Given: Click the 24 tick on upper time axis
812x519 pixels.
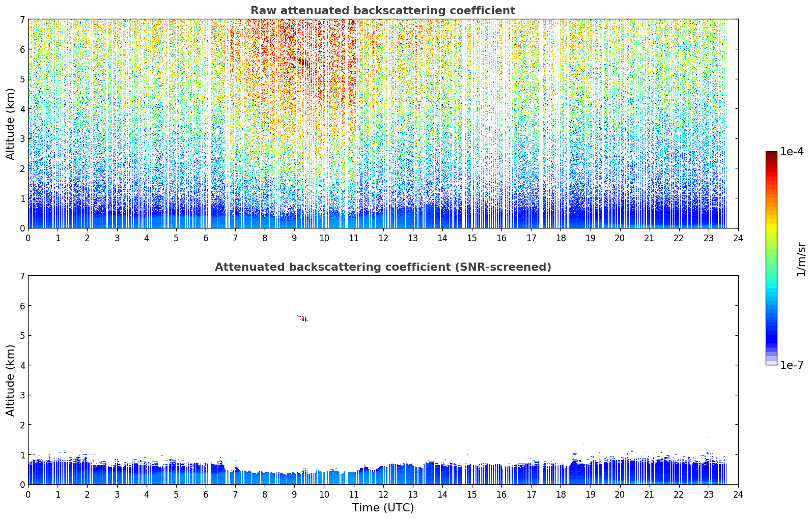Looking at the screenshot, I should pyautogui.click(x=738, y=238).
